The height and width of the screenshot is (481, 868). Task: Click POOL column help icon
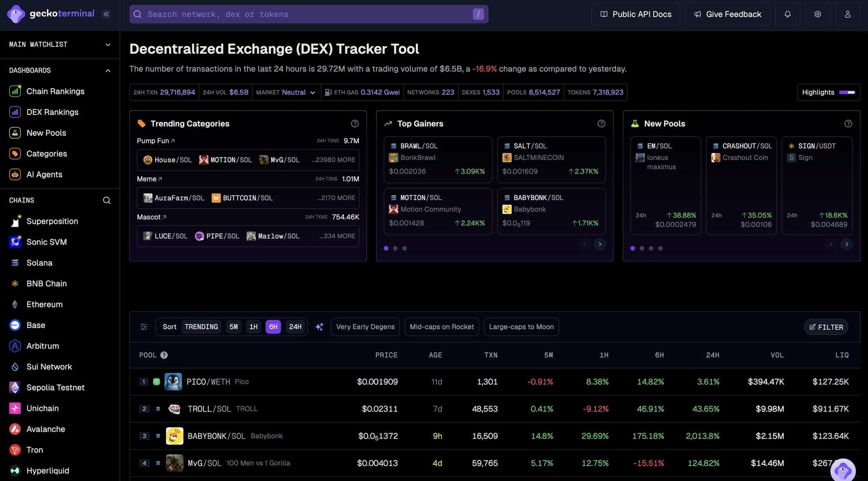click(164, 355)
